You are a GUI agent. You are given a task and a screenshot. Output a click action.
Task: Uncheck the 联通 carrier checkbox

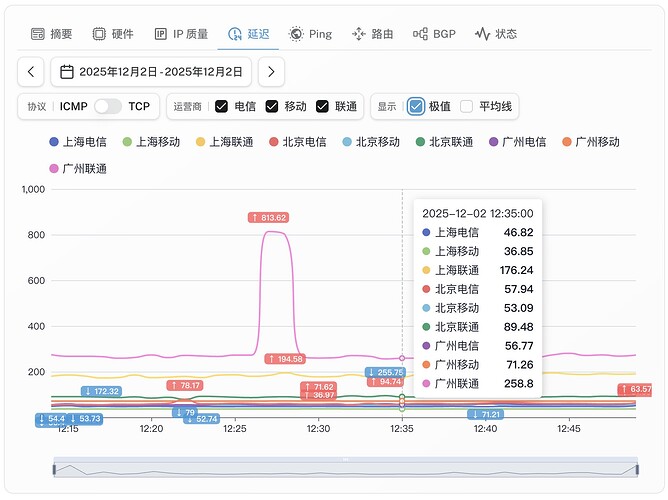(322, 106)
